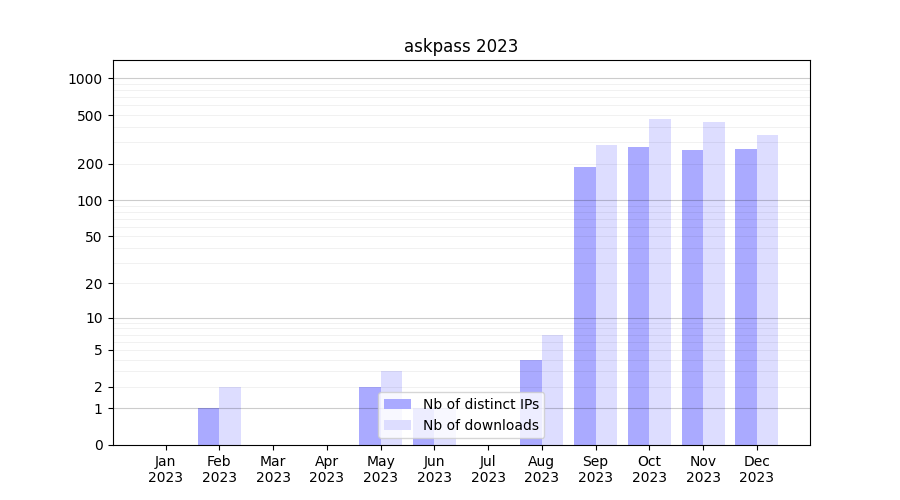This screenshot has height=500, width=900.
Task: Select the May 2023 distinct IPs bar
Action: coord(369,416)
